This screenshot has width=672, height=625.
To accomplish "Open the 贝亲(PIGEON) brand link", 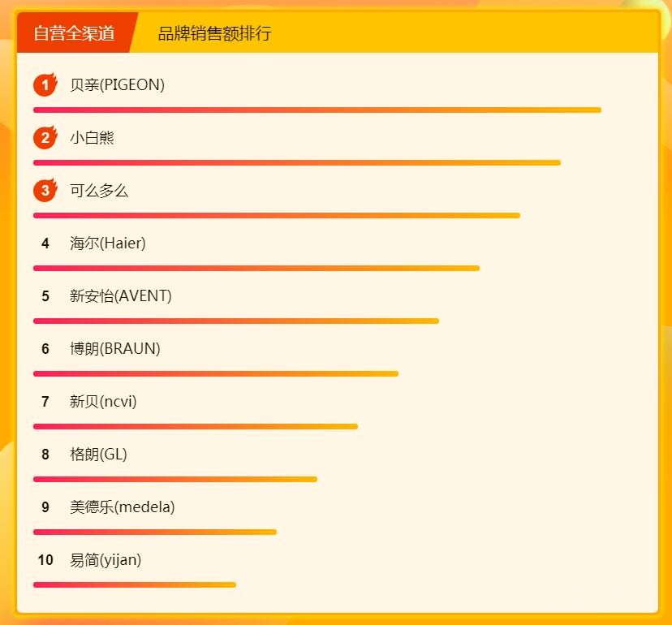I will (x=117, y=85).
